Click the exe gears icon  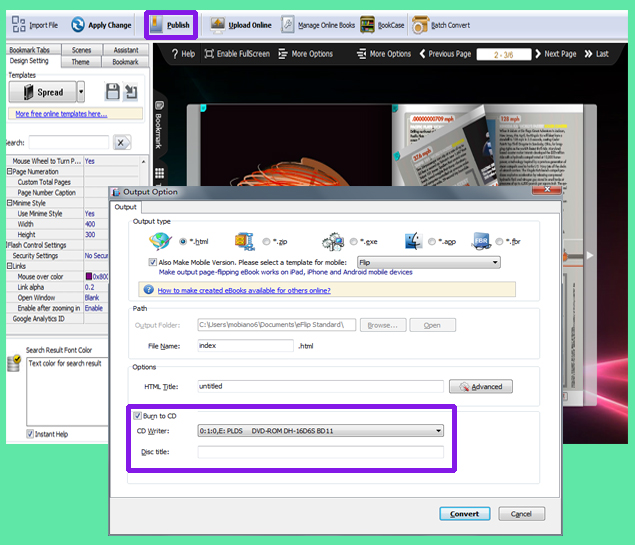pyautogui.click(x=333, y=241)
